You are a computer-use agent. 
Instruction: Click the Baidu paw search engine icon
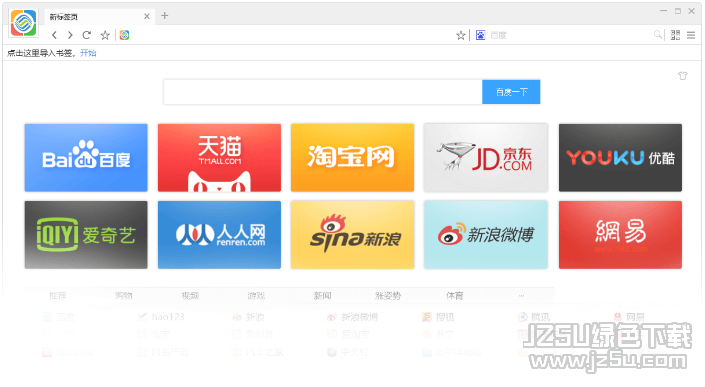tap(480, 35)
